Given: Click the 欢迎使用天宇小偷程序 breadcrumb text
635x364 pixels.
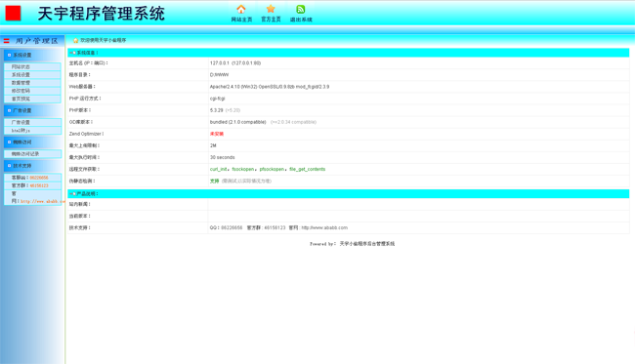Looking at the screenshot, I should point(104,40).
